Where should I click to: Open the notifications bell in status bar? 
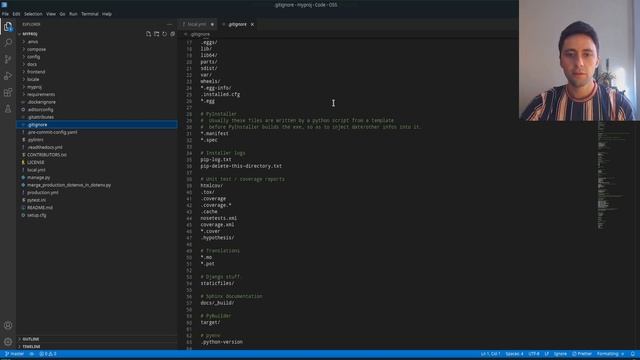[x=633, y=354]
